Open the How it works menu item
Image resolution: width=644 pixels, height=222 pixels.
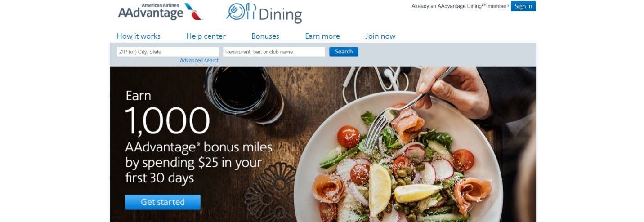(139, 36)
